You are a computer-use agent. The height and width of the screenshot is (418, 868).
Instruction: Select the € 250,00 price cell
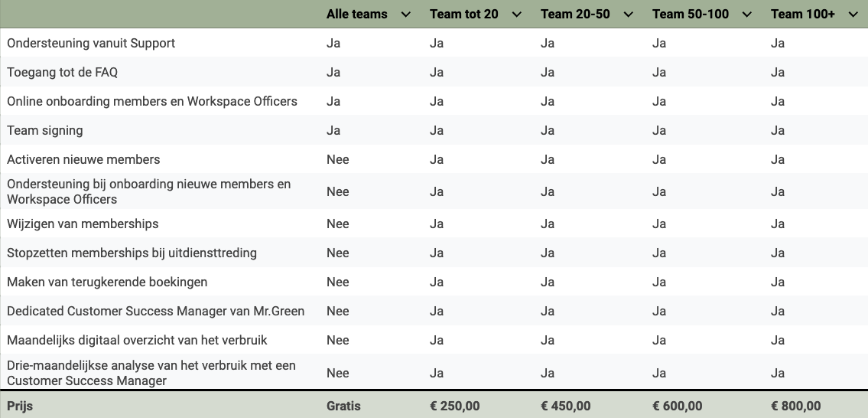[x=455, y=407]
